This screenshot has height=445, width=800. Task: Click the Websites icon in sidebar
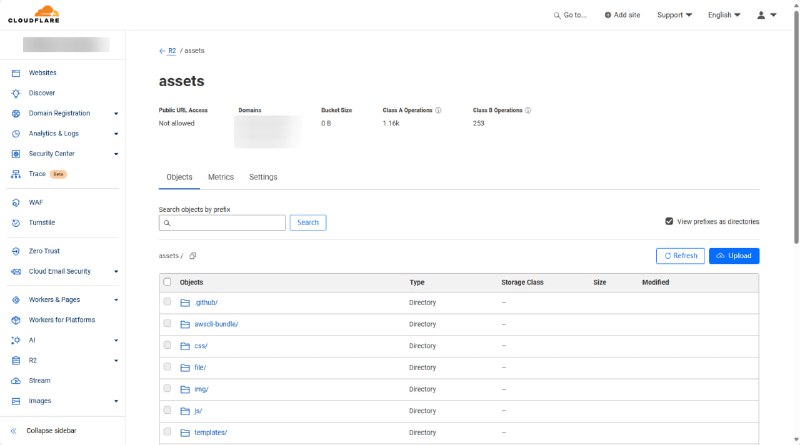click(x=15, y=73)
